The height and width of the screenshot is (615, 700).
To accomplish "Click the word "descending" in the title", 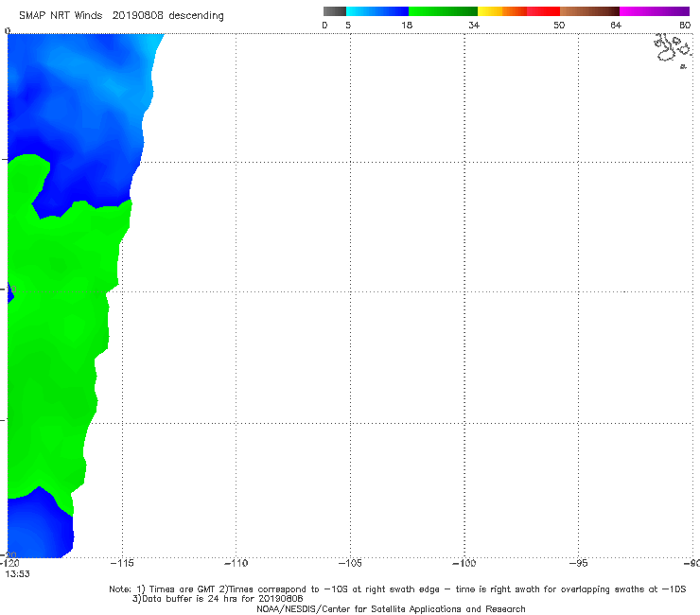I will (x=196, y=16).
